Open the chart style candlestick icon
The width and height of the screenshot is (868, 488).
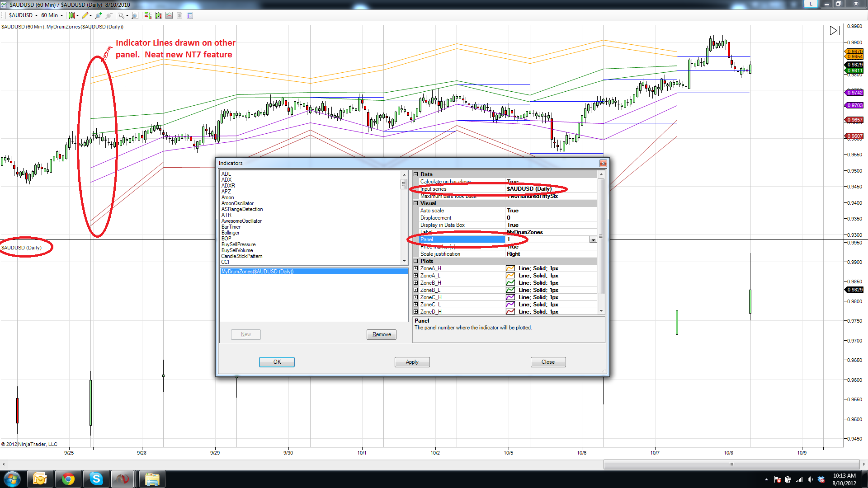click(71, 15)
